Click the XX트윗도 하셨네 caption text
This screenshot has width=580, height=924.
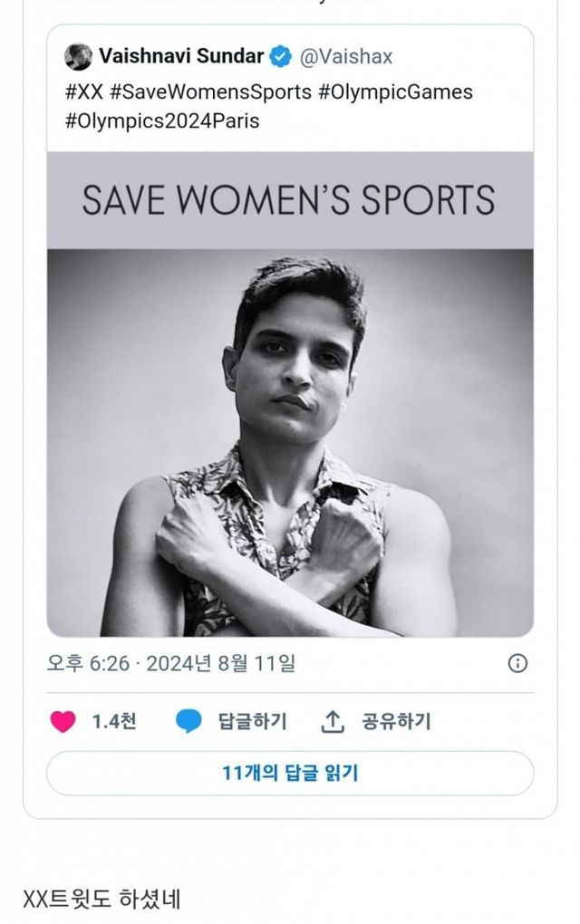[101, 899]
